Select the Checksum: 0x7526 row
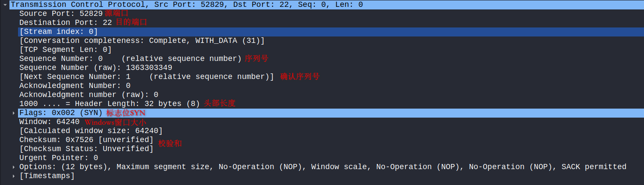 click(x=86, y=140)
